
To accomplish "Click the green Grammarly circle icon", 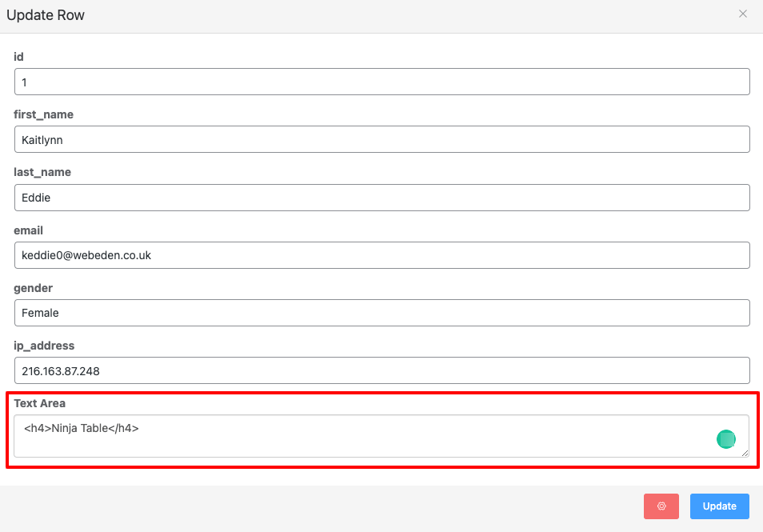I will [726, 439].
